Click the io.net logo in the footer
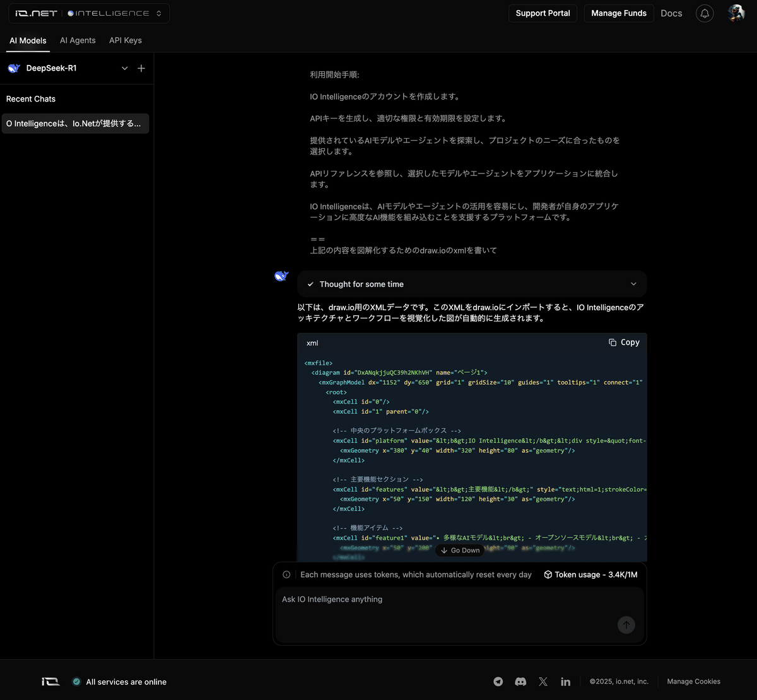The width and height of the screenshot is (757, 700). (50, 682)
